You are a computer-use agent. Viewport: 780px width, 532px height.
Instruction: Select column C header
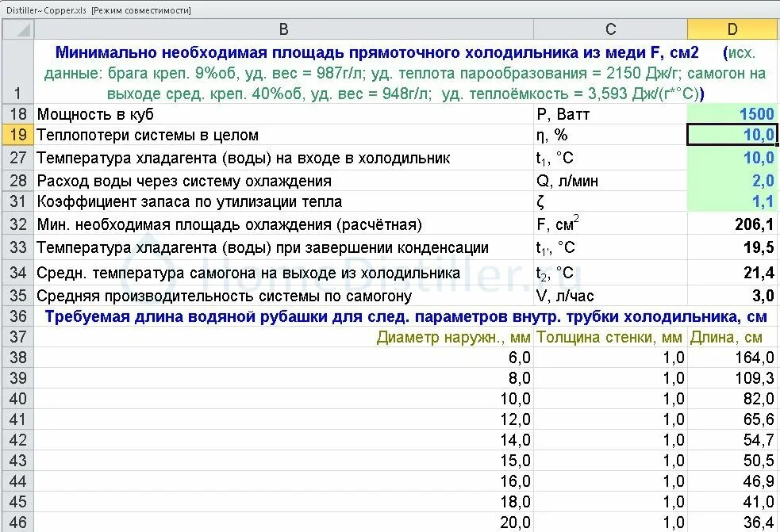click(610, 29)
